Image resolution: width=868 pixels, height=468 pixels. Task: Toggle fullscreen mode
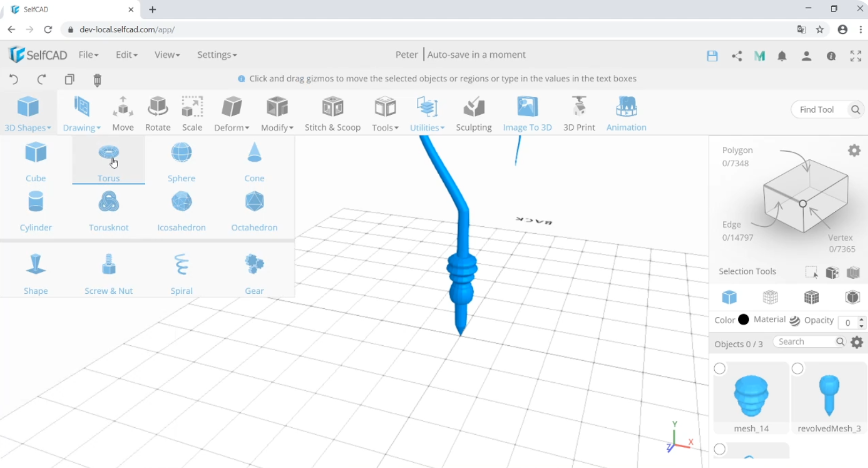point(856,56)
